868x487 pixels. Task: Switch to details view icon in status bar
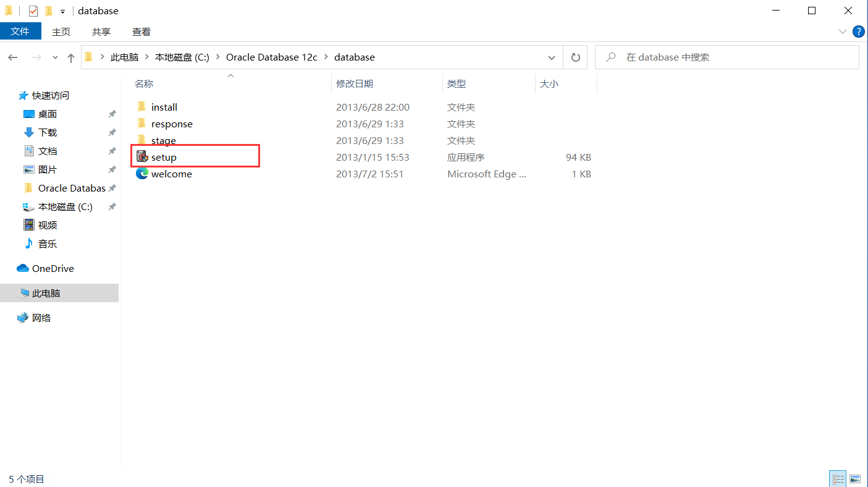click(x=838, y=479)
